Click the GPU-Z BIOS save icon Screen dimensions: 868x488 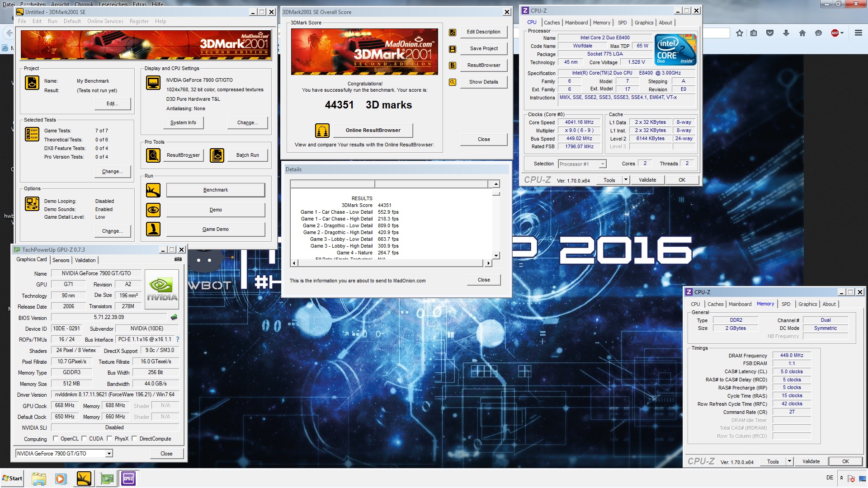tap(174, 317)
